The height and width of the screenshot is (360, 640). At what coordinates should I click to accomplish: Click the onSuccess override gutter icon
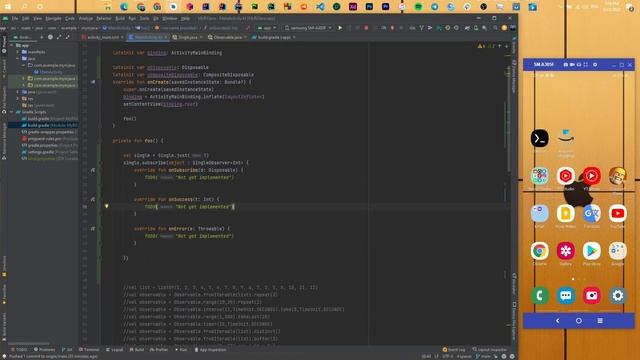[x=93, y=199]
